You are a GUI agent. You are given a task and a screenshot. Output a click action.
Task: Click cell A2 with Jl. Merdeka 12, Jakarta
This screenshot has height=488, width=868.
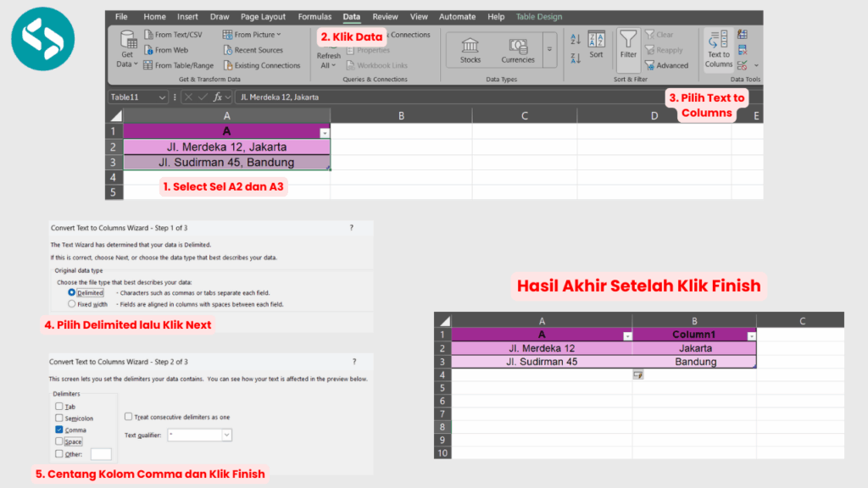(226, 147)
